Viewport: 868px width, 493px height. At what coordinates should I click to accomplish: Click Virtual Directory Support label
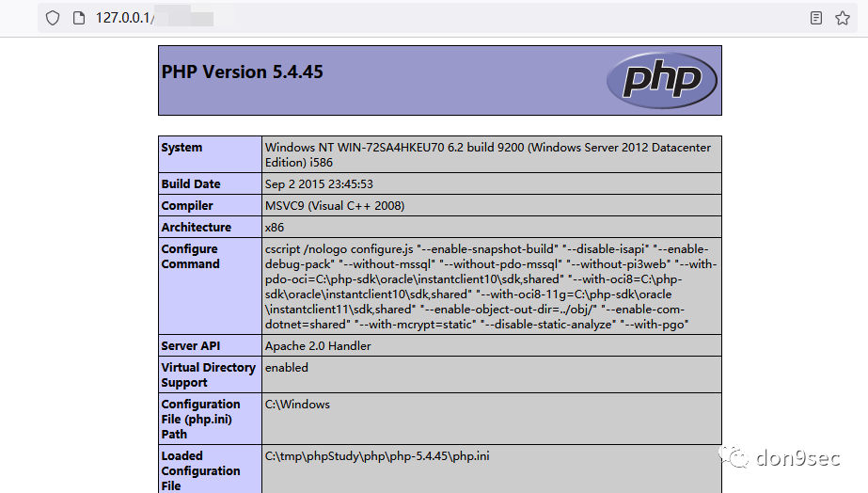tap(211, 375)
